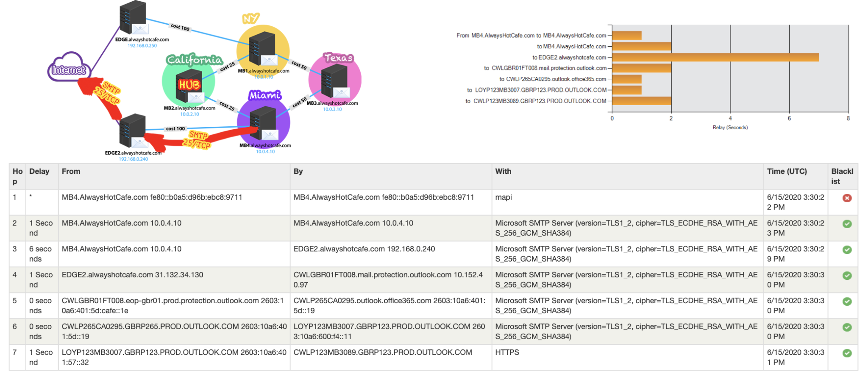Viewport: 868px width, 382px height.
Task: Click the MB3.alwayshotcafe.com server in Texas
Action: click(335, 81)
